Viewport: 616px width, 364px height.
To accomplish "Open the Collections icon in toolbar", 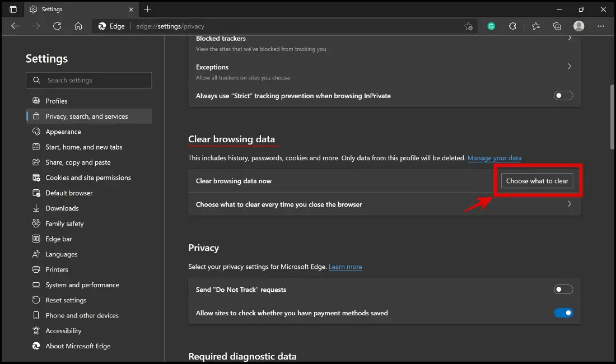I will tap(557, 26).
